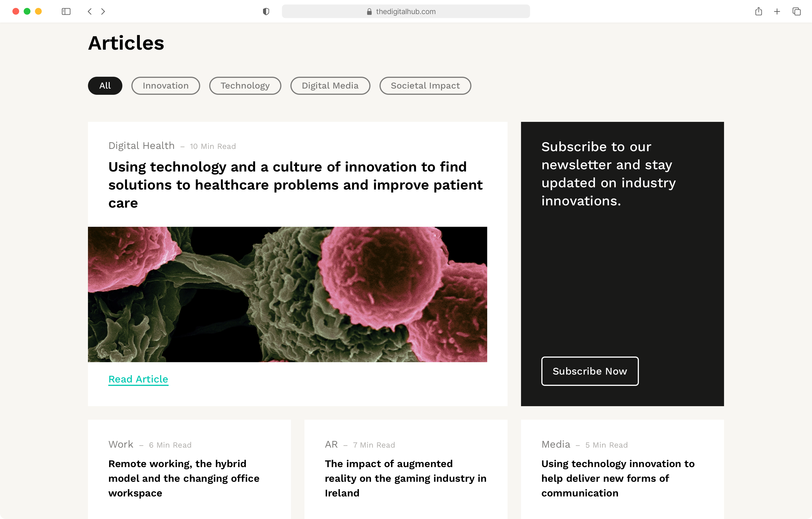
Task: Click the Subscribe Now button
Action: [x=590, y=371]
